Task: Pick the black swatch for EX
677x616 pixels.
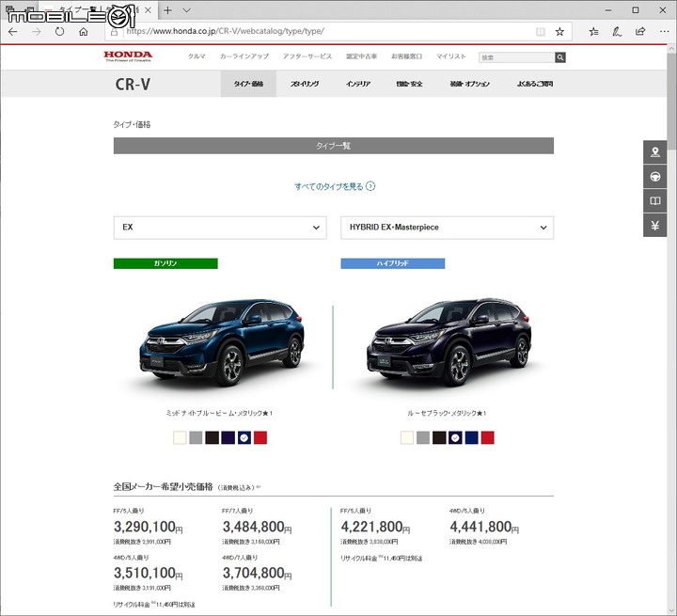Action: tap(212, 437)
